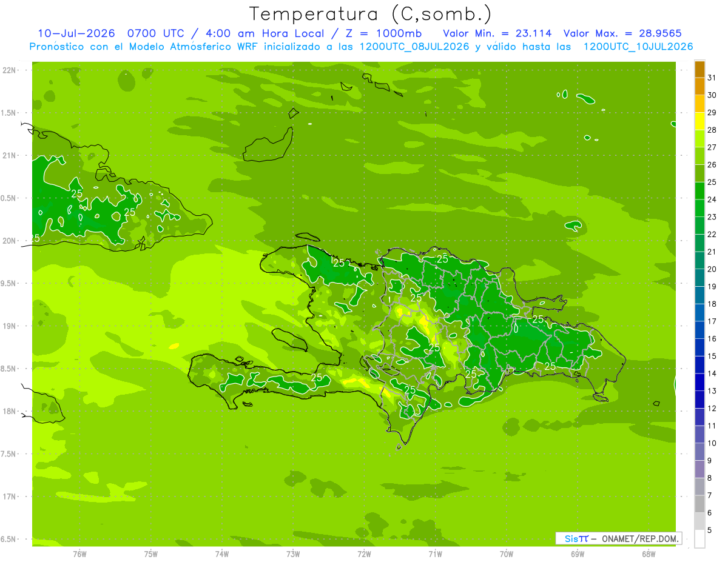The width and height of the screenshot is (728, 562).
Task: Click the "20N" latitude label
Action: coord(10,241)
